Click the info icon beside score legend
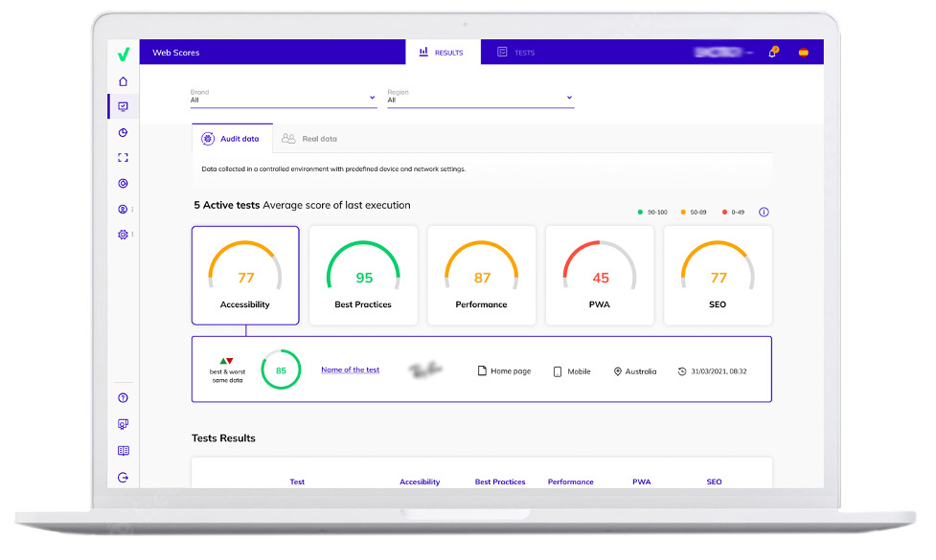This screenshot has height=560, width=936. [764, 213]
